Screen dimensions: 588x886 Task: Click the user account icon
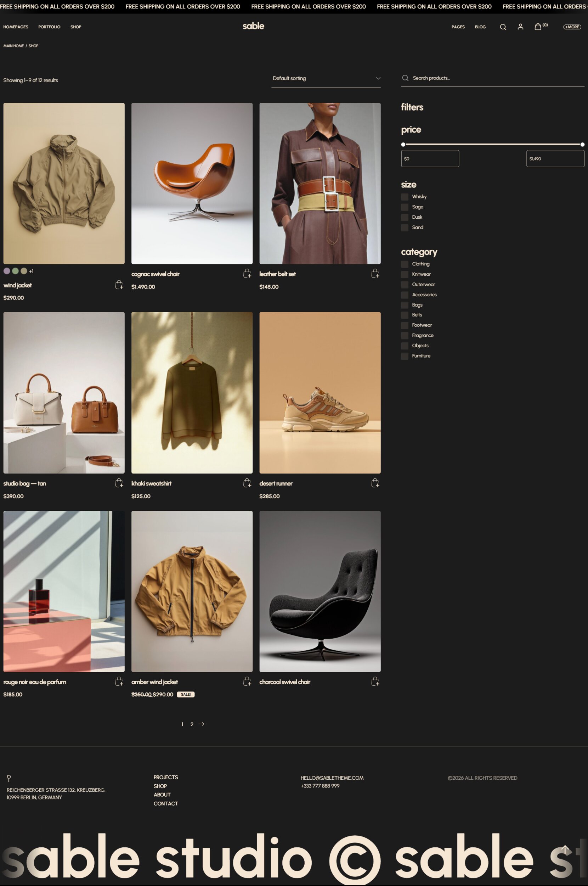(x=520, y=27)
